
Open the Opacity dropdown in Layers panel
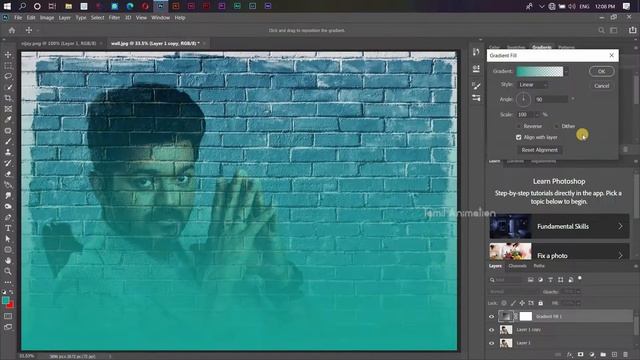pyautogui.click(x=578, y=292)
